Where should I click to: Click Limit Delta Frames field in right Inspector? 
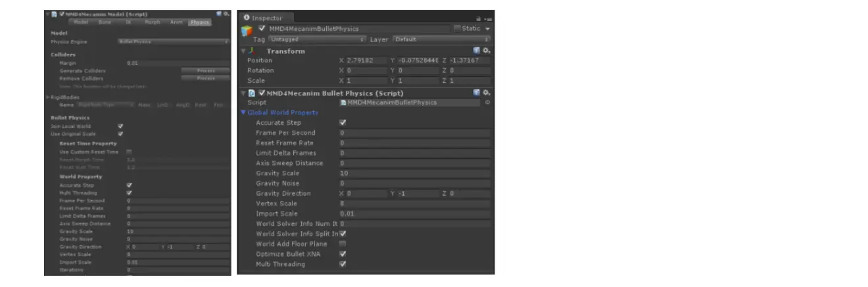[415, 153]
